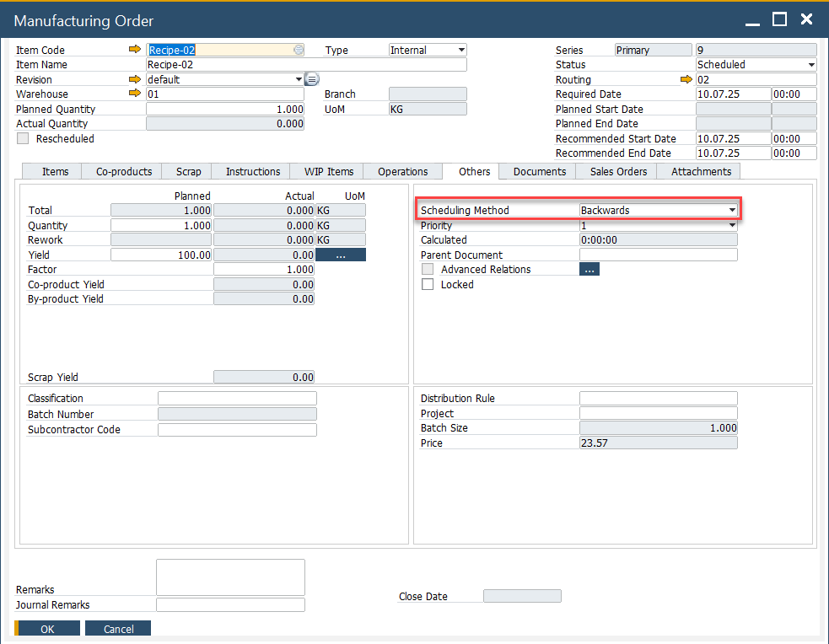829x644 pixels.
Task: Click the Routing link arrow icon
Action: pos(686,79)
